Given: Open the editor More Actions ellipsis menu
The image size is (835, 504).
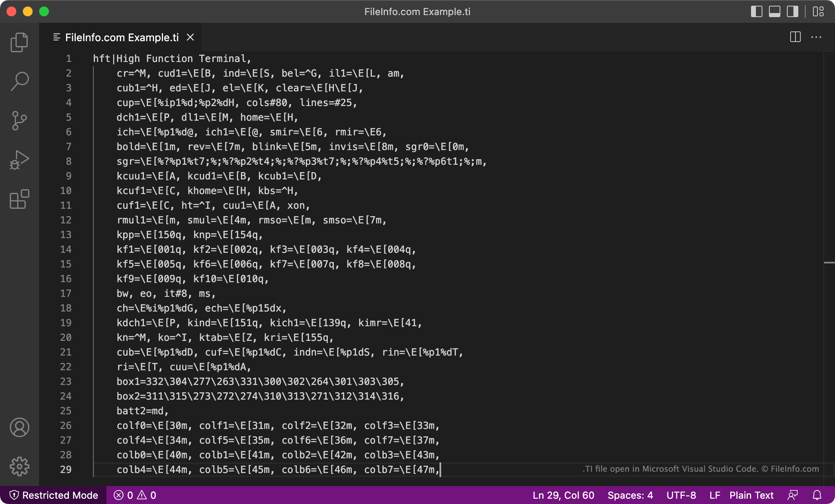Looking at the screenshot, I should (x=816, y=37).
